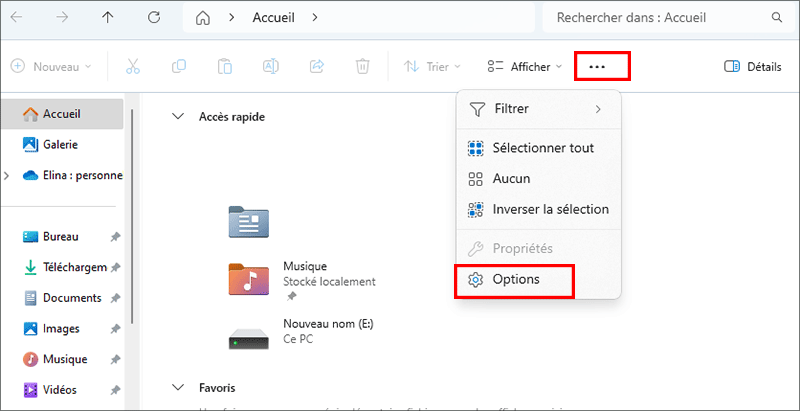Viewport: 800px width, 411px height.
Task: Choose Propriétés in the menu
Action: click(538, 249)
